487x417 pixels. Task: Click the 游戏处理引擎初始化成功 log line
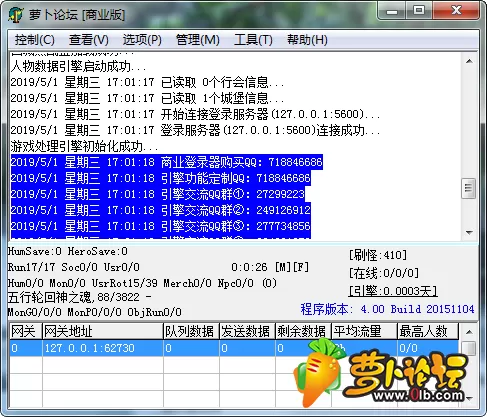coord(84,146)
